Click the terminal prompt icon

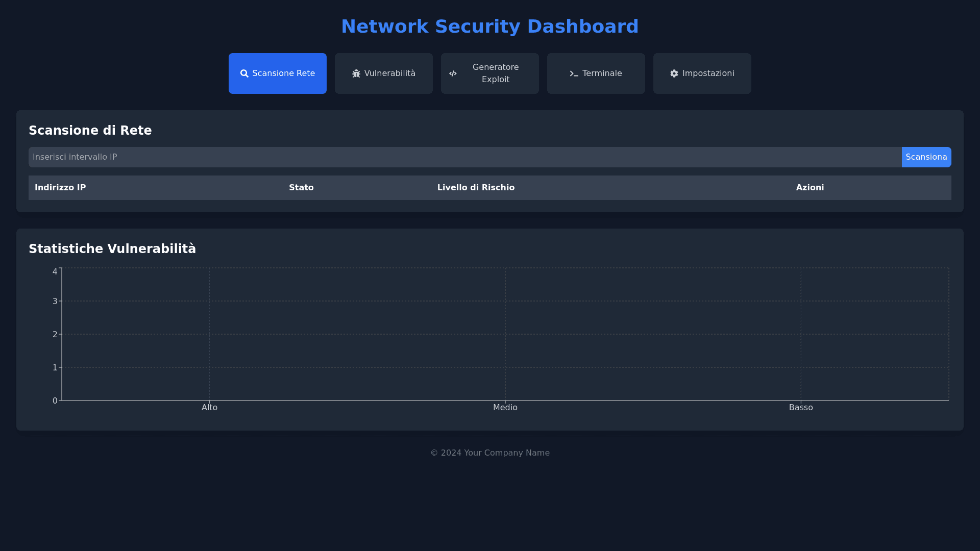(x=574, y=73)
